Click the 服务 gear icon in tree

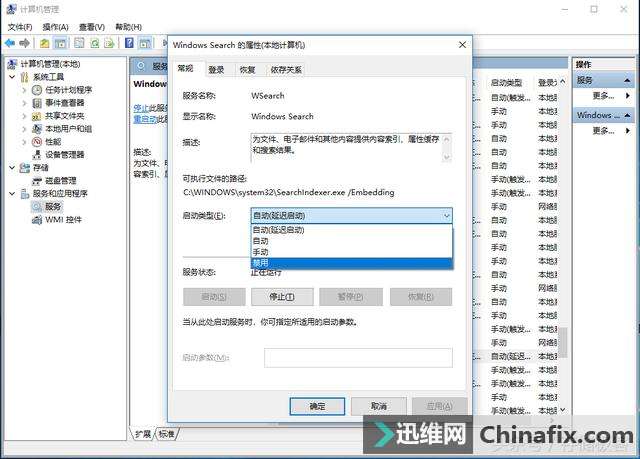coord(37,206)
